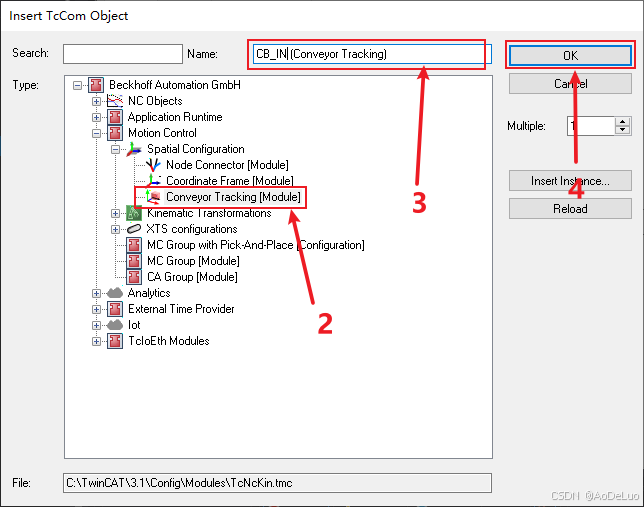The height and width of the screenshot is (507, 644).
Task: Click the Motion Control module icon
Action: (x=115, y=133)
